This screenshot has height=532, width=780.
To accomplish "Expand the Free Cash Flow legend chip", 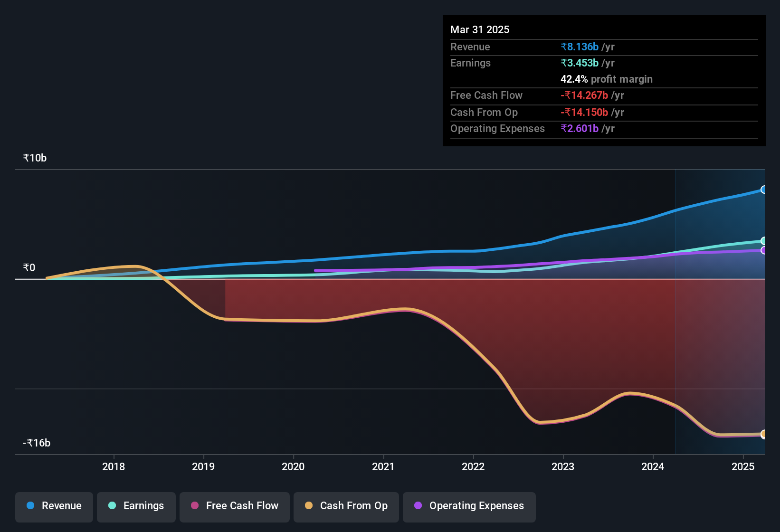I will click(x=234, y=507).
